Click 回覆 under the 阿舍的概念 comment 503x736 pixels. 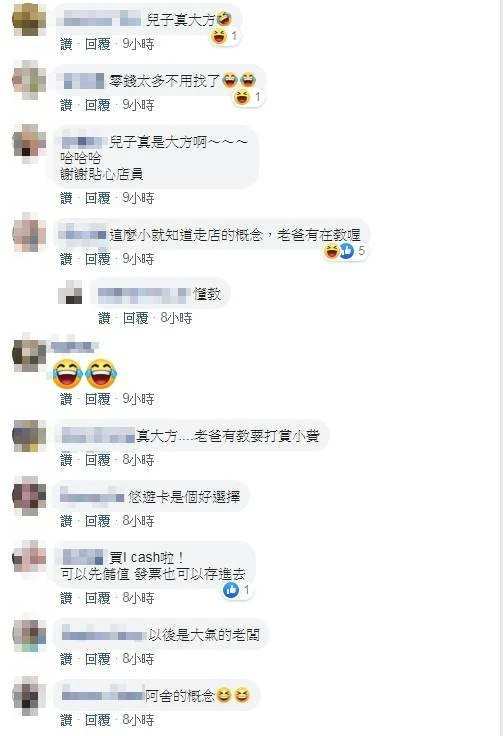click(x=98, y=720)
